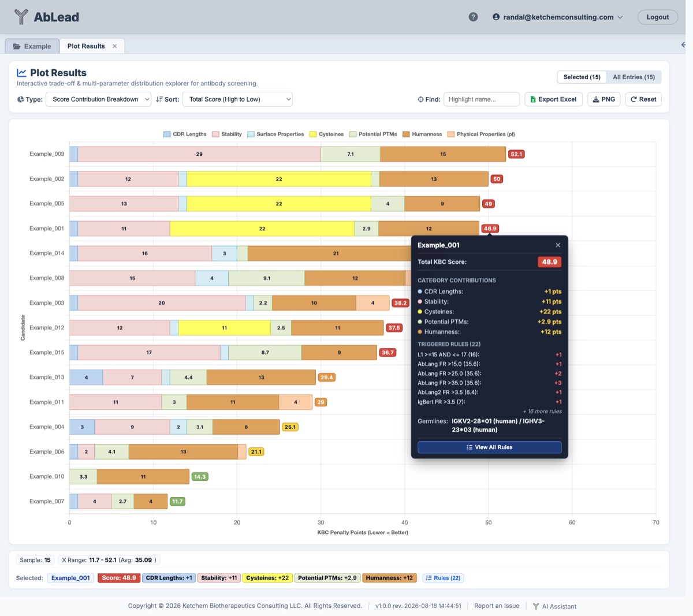Expand the user account email menu
693x616 pixels.
(x=558, y=17)
